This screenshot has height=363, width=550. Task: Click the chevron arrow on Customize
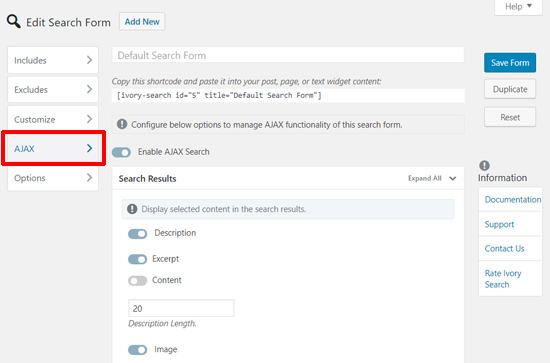[89, 119]
